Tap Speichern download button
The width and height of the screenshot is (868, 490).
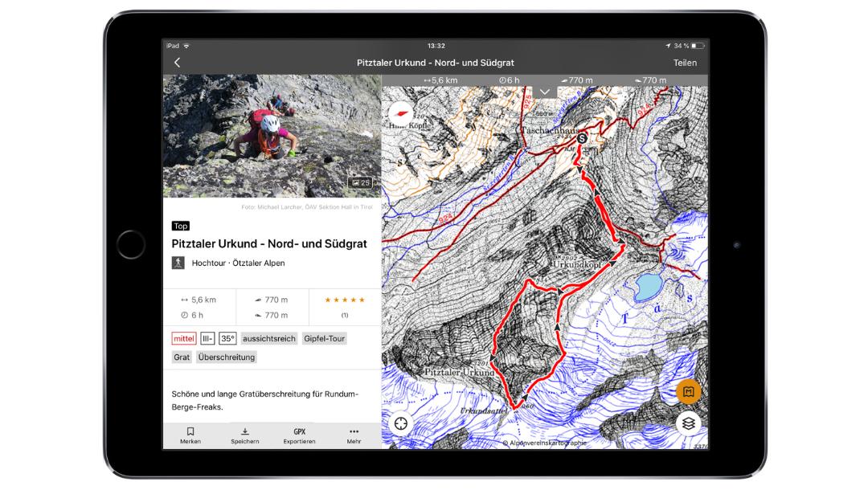pyautogui.click(x=244, y=435)
